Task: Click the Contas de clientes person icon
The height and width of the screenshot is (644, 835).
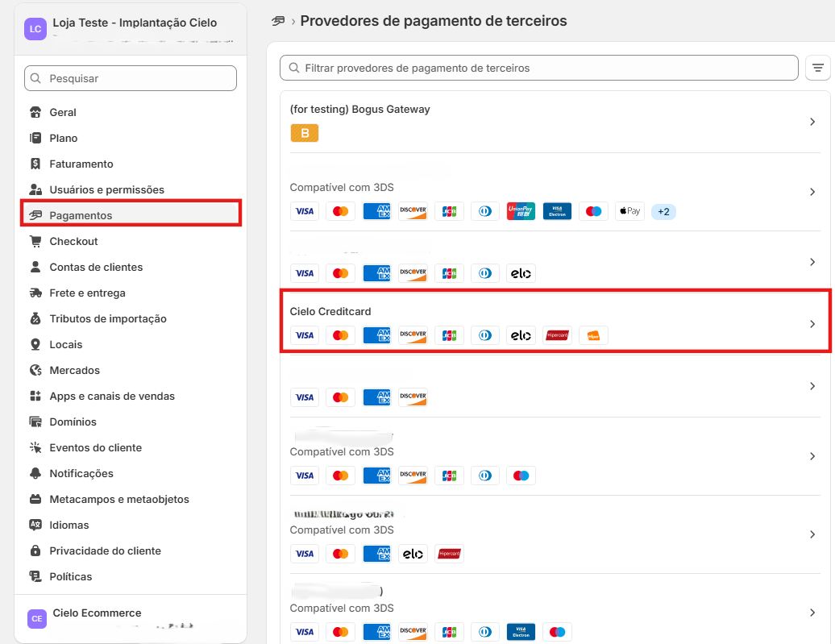Action: (x=35, y=267)
